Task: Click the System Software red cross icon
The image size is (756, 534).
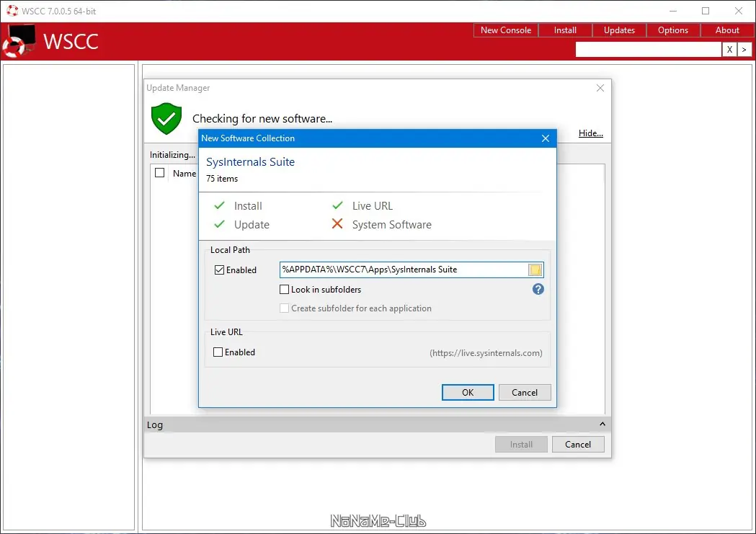Action: [x=337, y=223]
